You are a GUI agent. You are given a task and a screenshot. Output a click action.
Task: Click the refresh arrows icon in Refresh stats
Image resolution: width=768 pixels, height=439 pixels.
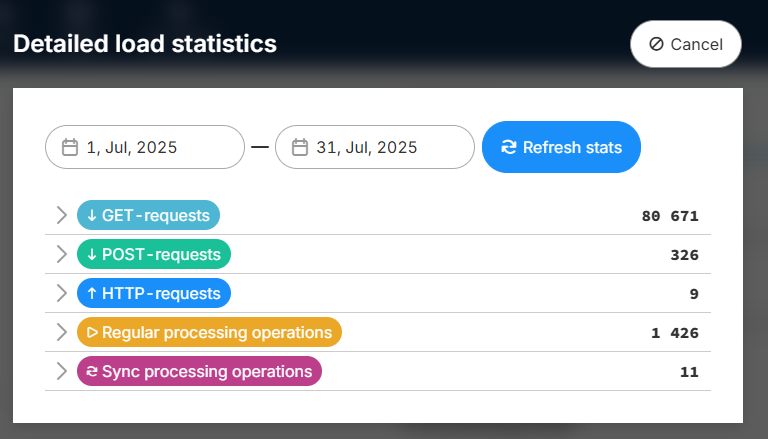click(x=509, y=147)
